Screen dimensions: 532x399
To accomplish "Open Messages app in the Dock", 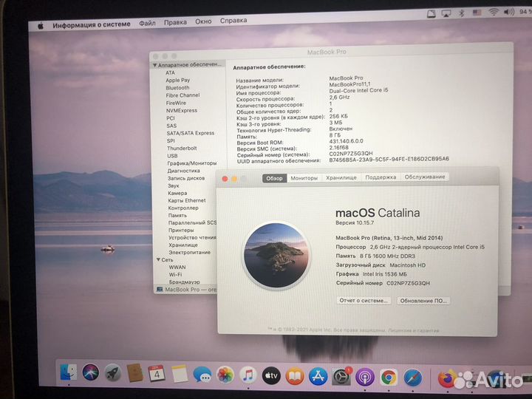I will tap(202, 375).
